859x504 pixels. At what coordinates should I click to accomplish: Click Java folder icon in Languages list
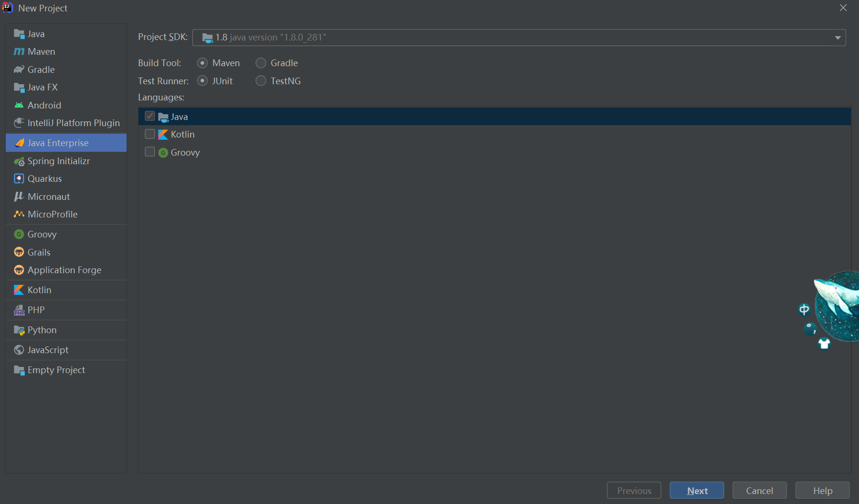(163, 117)
